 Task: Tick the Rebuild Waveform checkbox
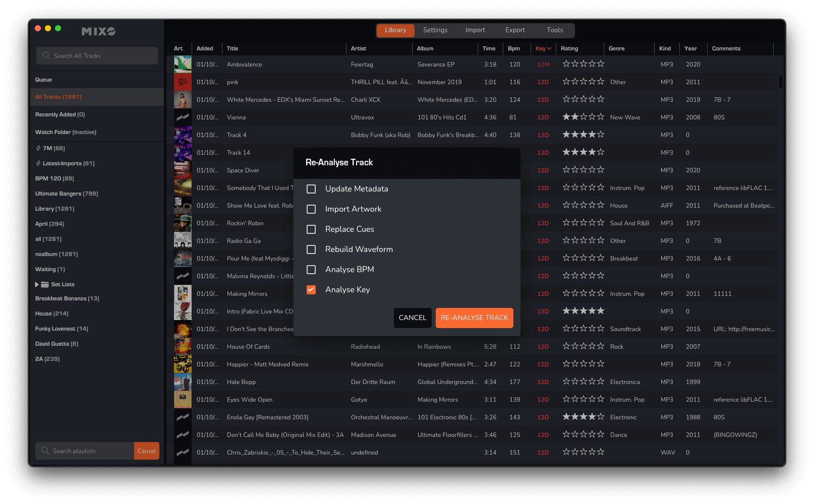point(311,249)
